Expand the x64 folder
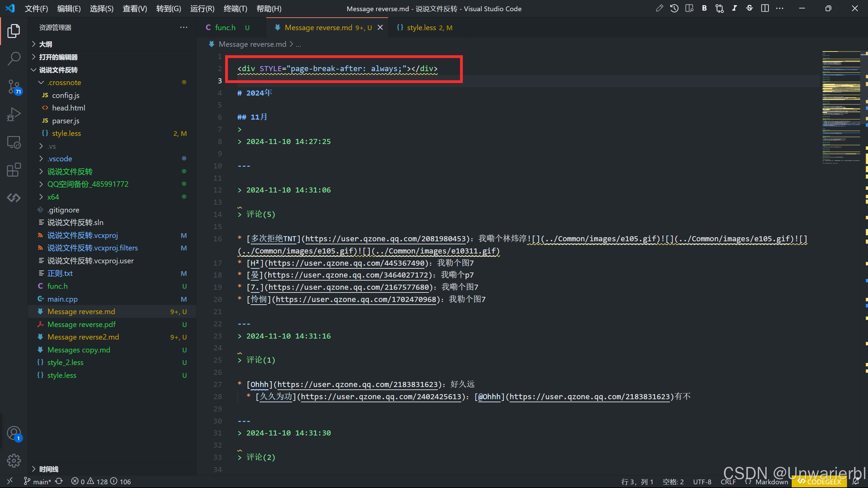The height and width of the screenshot is (488, 868). coord(53,197)
